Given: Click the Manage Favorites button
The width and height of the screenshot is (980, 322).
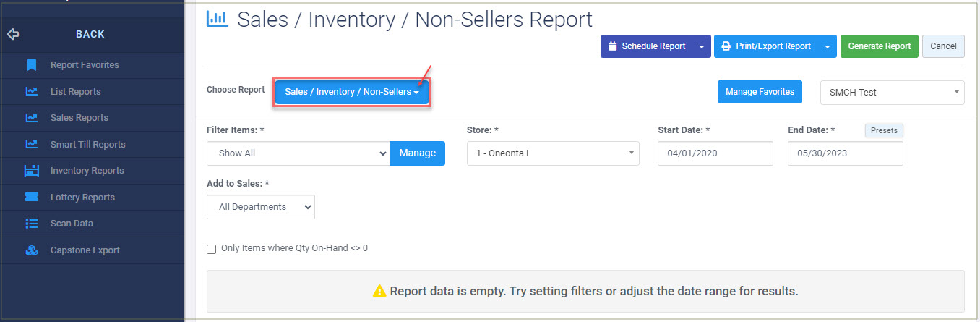Looking at the screenshot, I should pos(760,92).
